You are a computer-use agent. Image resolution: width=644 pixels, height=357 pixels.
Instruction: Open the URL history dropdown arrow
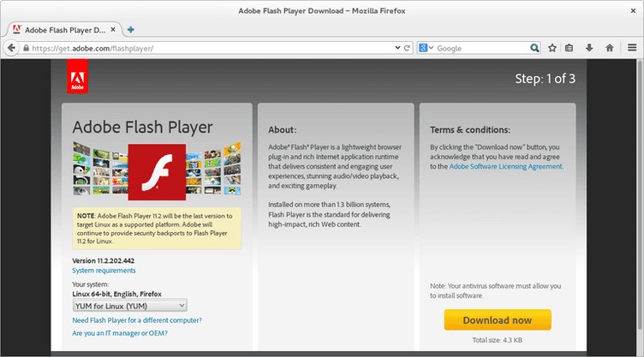[x=397, y=48]
